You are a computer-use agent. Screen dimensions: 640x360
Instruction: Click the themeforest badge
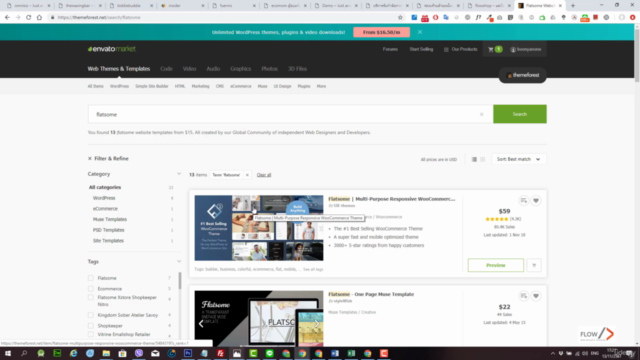point(523,76)
